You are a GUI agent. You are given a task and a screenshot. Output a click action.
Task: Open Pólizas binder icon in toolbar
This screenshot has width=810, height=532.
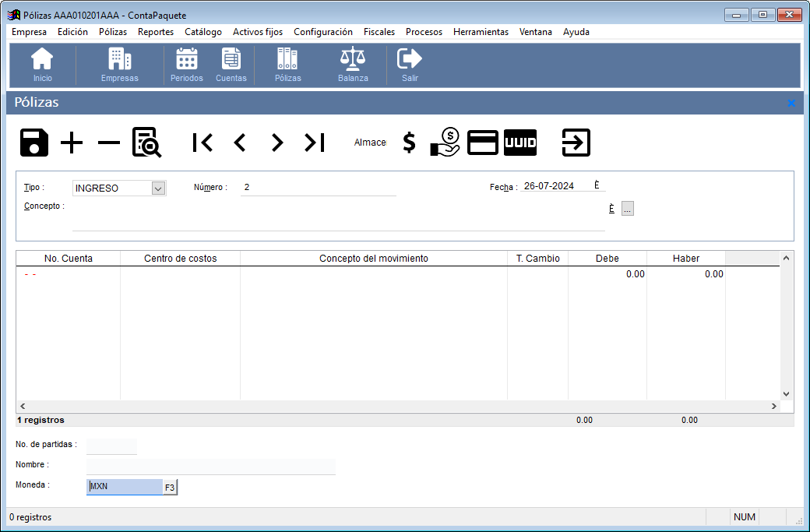pos(287,65)
